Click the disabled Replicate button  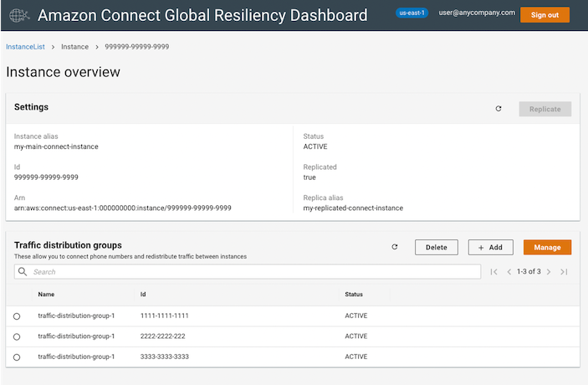(545, 109)
